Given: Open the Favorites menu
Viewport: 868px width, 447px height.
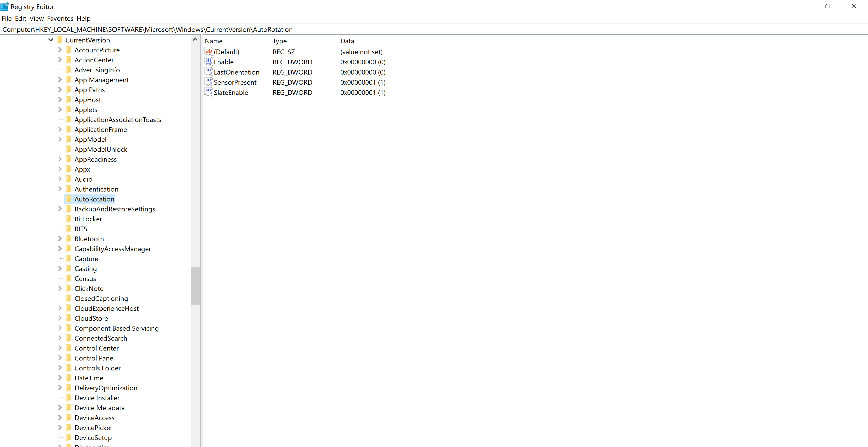Looking at the screenshot, I should coord(60,19).
